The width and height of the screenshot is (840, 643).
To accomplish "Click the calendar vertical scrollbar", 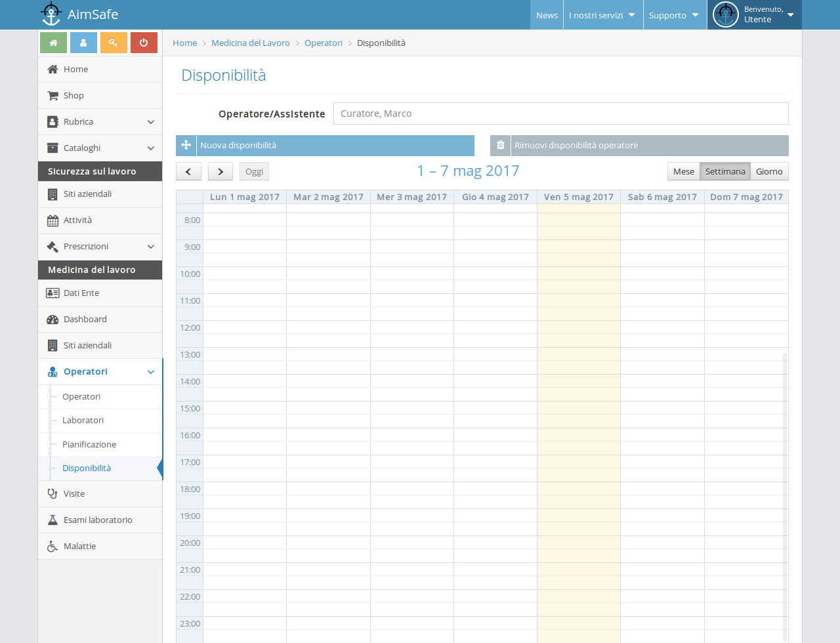I will coord(785,497).
